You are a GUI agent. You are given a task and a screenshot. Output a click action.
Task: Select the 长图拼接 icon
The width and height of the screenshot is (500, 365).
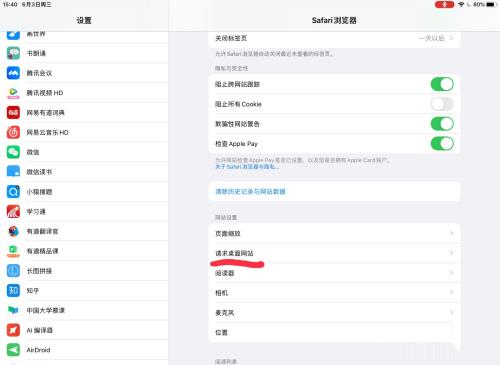tap(13, 271)
